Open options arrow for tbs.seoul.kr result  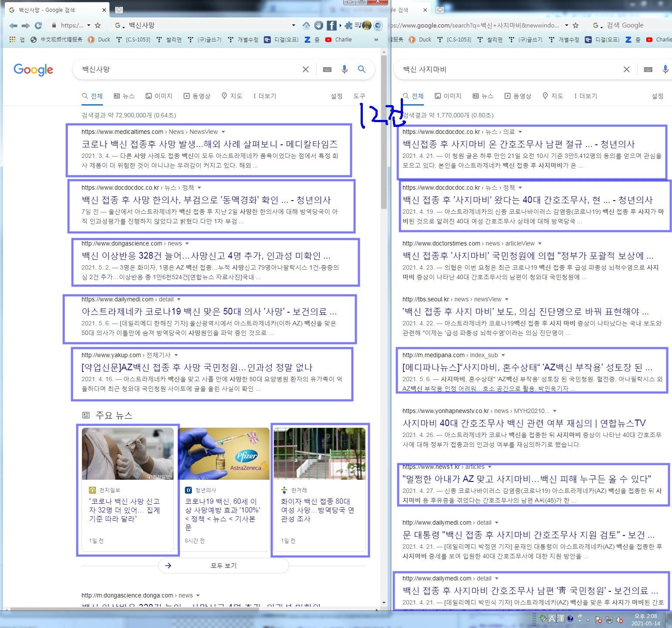tap(507, 299)
